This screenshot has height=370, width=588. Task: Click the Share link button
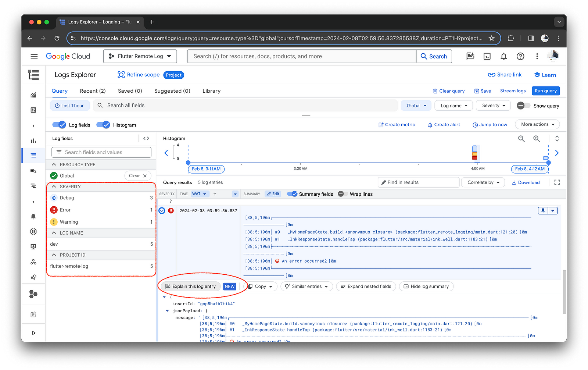click(x=505, y=75)
